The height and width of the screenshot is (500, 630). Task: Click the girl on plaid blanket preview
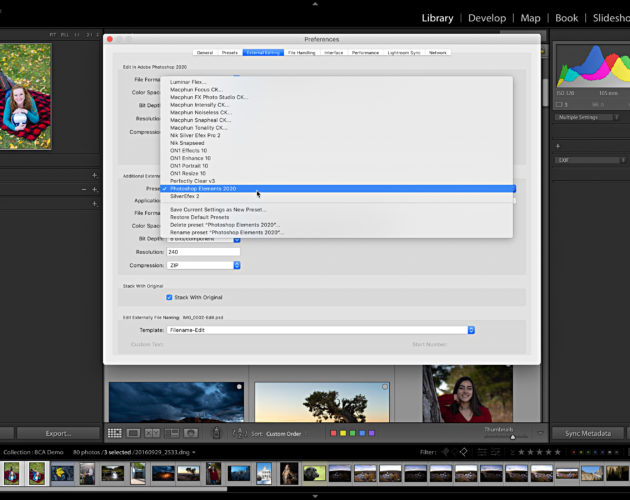tap(25, 97)
